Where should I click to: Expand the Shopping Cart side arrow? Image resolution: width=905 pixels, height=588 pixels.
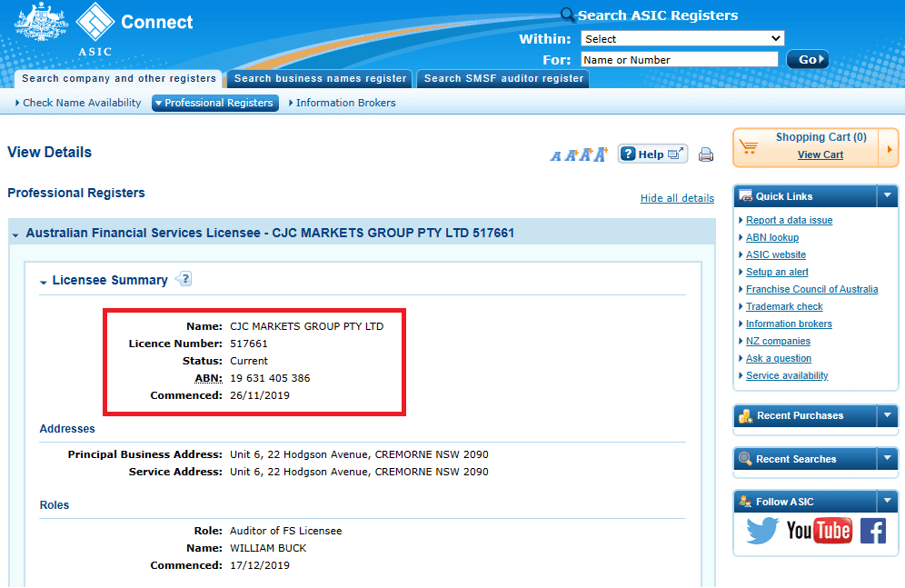[889, 149]
